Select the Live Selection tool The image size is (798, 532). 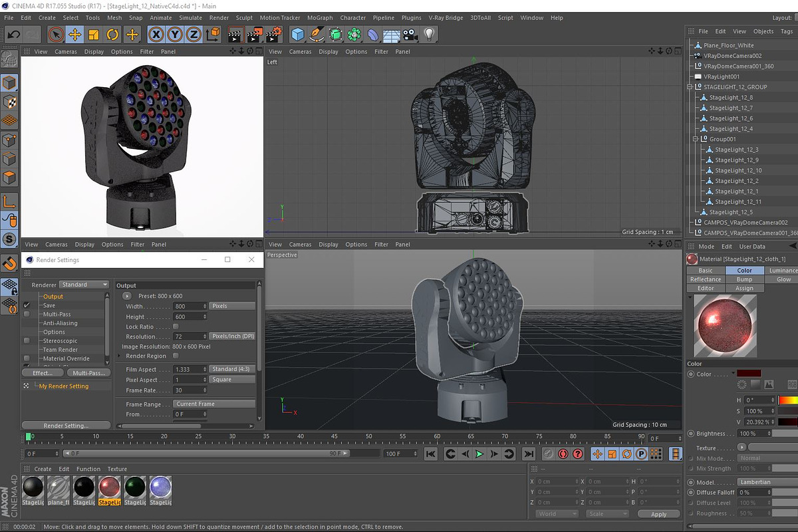click(56, 34)
